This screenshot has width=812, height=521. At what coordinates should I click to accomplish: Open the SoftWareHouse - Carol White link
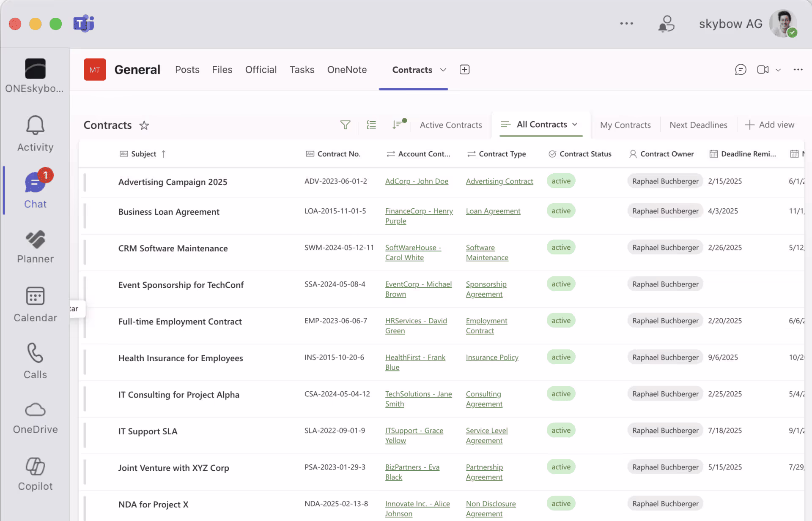(413, 253)
